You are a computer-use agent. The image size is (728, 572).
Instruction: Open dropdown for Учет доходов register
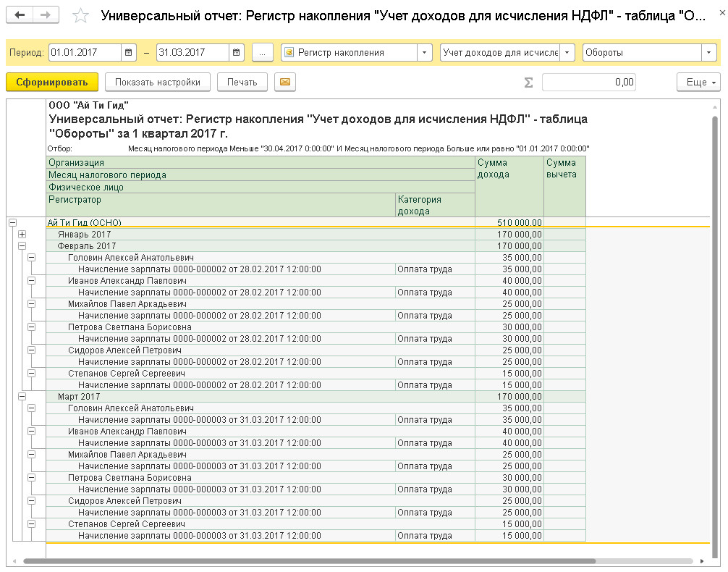[x=567, y=53]
